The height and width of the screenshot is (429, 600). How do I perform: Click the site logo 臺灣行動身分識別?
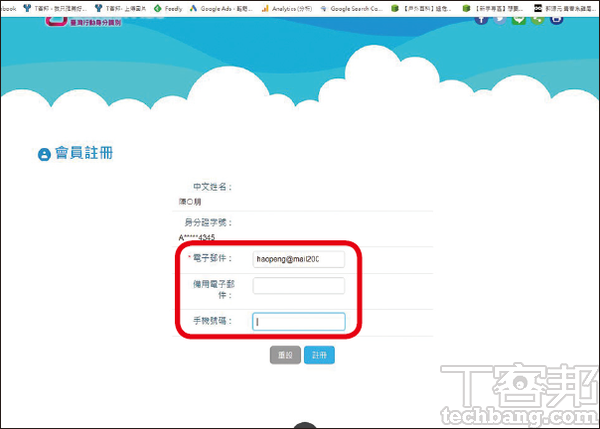point(83,21)
